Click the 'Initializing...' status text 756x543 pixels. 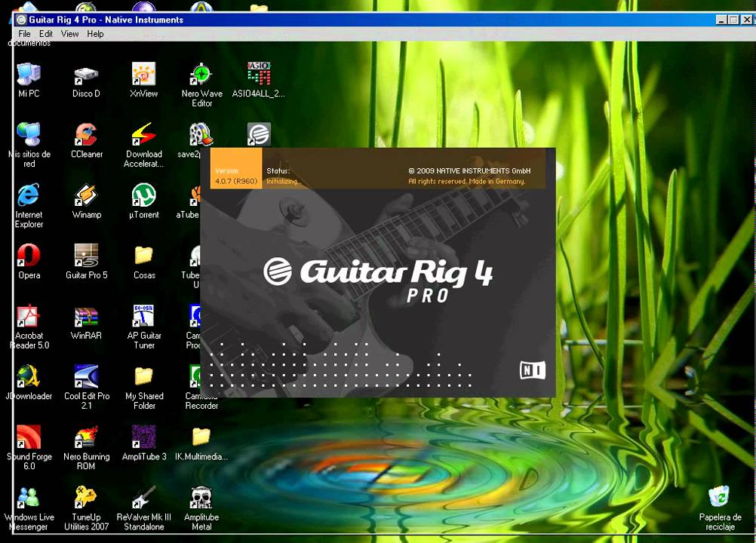tap(284, 182)
